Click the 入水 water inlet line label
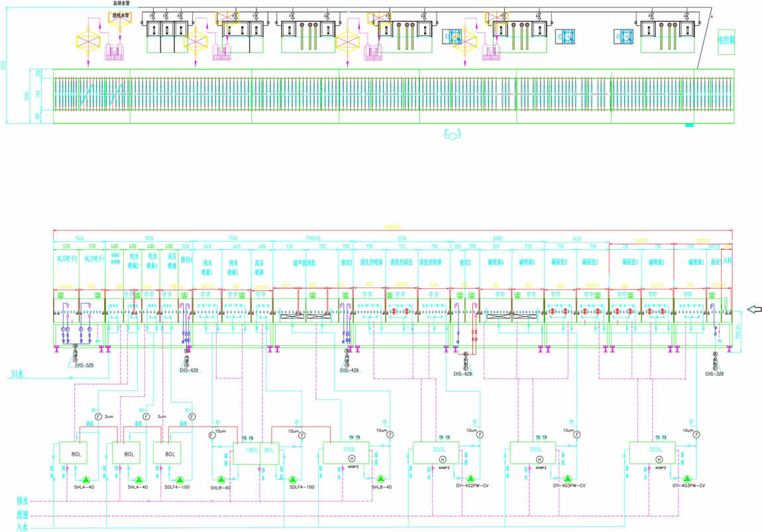Viewport: 762px width, 532px height. point(24,527)
